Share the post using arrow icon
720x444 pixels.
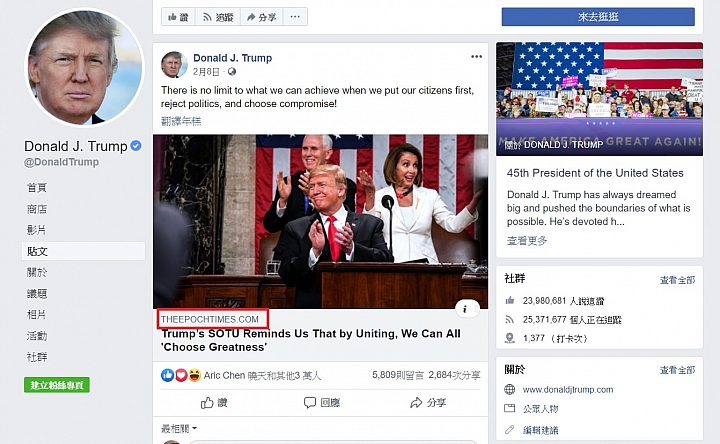[428, 403]
